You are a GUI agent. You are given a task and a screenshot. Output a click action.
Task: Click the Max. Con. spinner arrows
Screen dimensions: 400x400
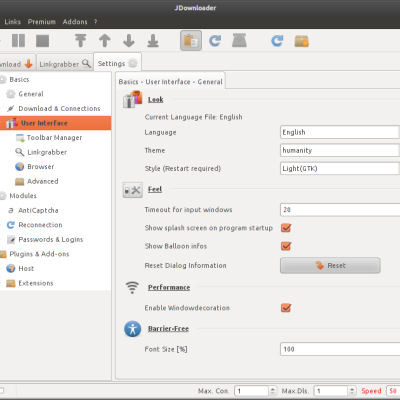pos(273,391)
